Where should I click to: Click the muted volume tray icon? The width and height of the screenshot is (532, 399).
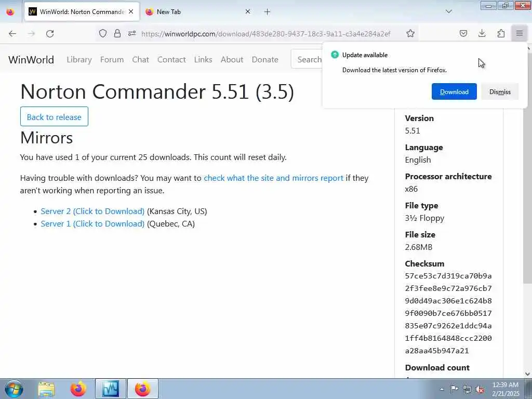[x=480, y=390]
